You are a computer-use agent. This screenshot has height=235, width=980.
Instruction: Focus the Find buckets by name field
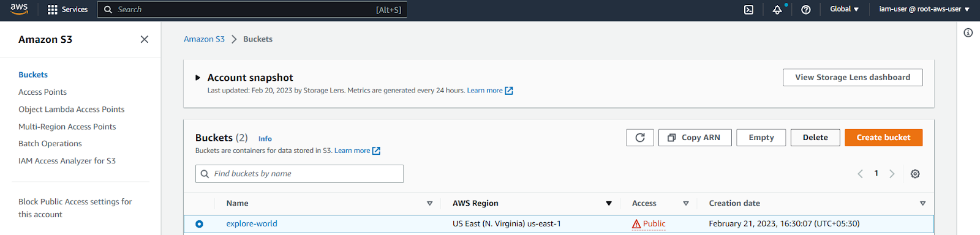[x=299, y=174]
